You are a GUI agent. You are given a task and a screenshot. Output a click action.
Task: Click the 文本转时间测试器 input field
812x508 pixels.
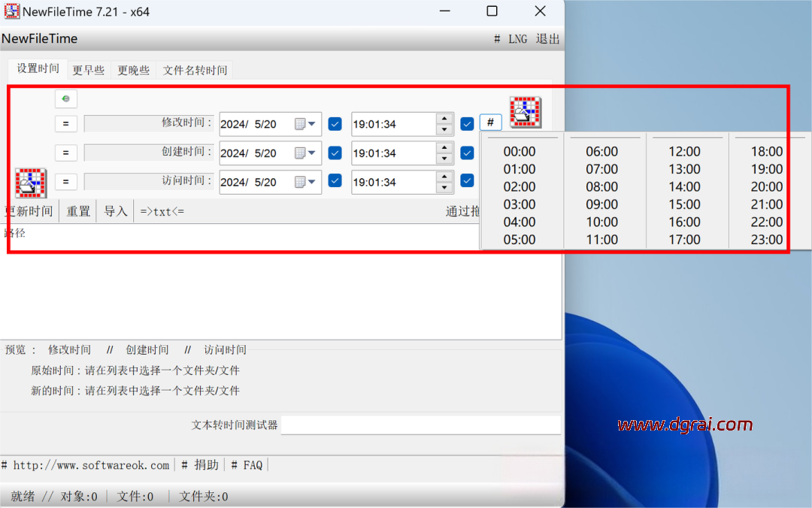click(x=420, y=425)
